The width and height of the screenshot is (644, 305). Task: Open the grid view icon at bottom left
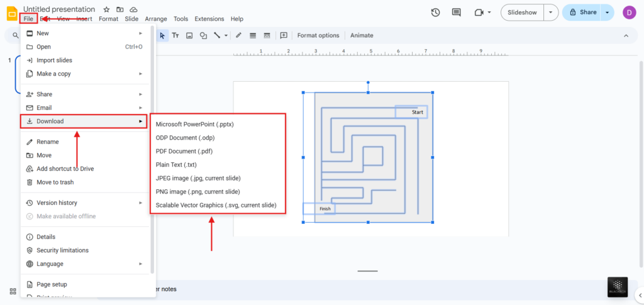point(13,291)
